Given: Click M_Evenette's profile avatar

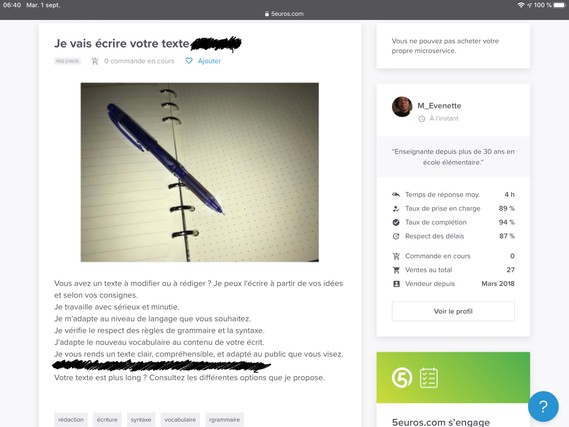Looking at the screenshot, I should point(402,107).
